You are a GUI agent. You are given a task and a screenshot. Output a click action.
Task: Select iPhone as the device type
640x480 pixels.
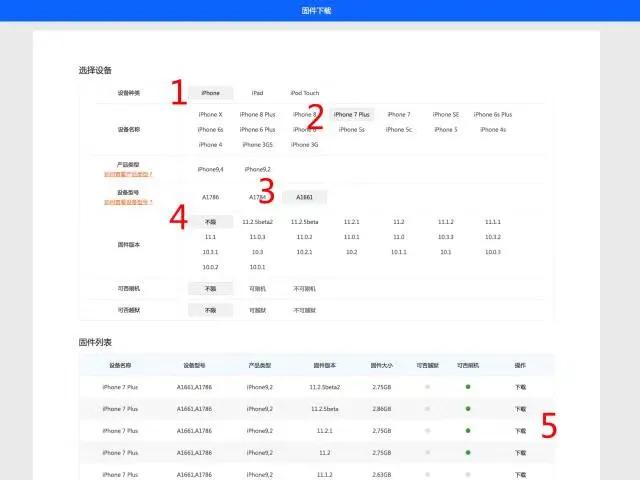coord(210,93)
